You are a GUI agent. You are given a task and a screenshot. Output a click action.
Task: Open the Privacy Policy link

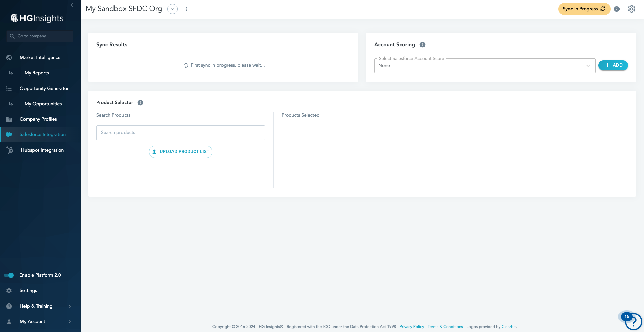point(412,327)
